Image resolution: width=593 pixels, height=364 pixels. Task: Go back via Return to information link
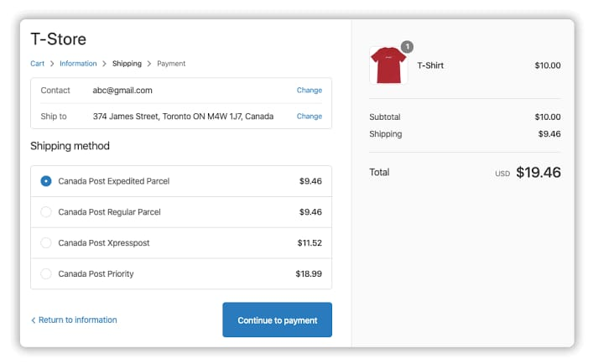coord(77,320)
